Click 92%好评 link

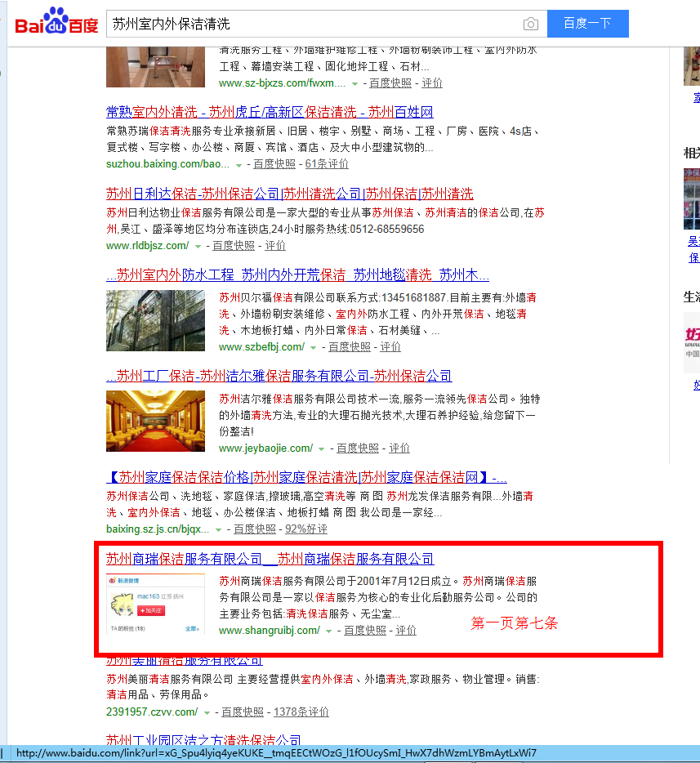click(x=306, y=529)
